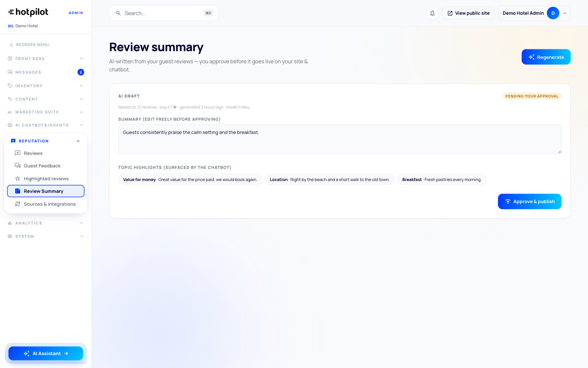
Task: Expand the Content section chevron
Action: pos(82,99)
